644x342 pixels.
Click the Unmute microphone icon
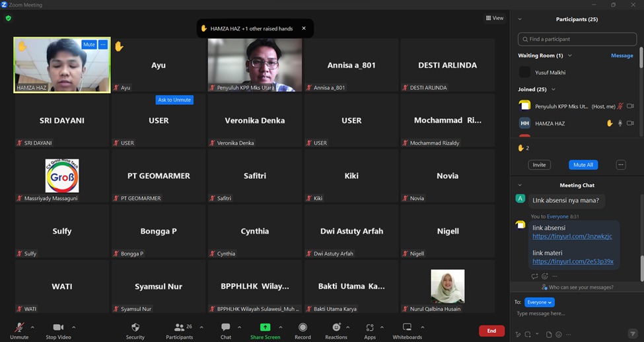point(19,327)
